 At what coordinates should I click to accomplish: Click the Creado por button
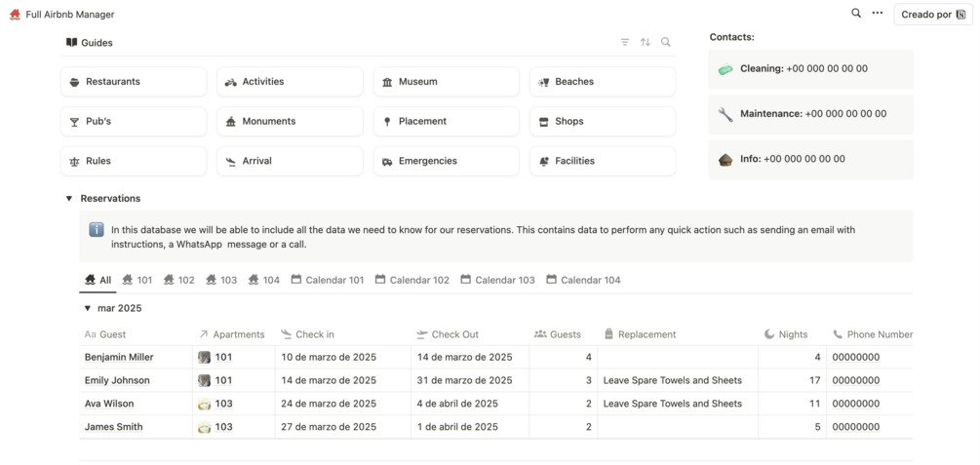click(x=933, y=15)
